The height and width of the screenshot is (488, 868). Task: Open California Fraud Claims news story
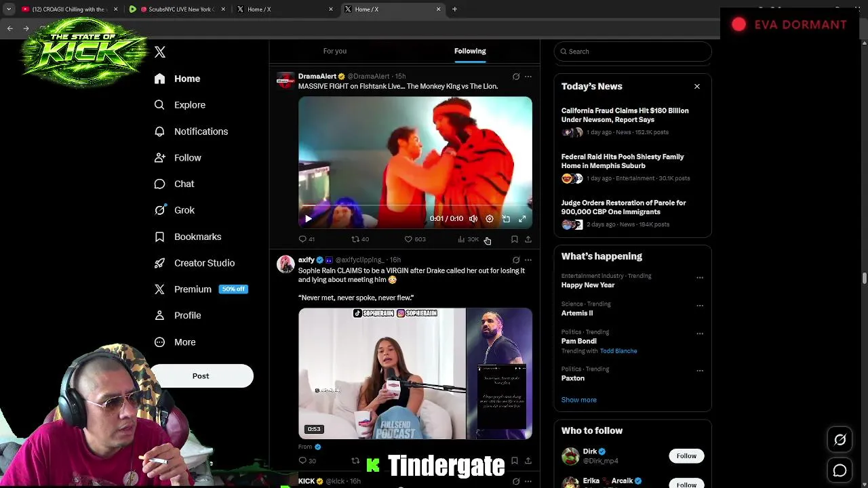coord(625,115)
